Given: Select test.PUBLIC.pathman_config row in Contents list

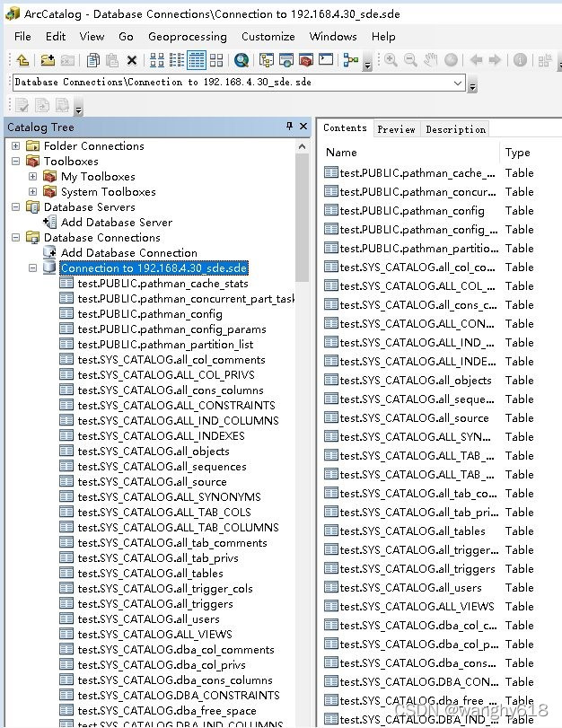Looking at the screenshot, I should [x=412, y=211].
